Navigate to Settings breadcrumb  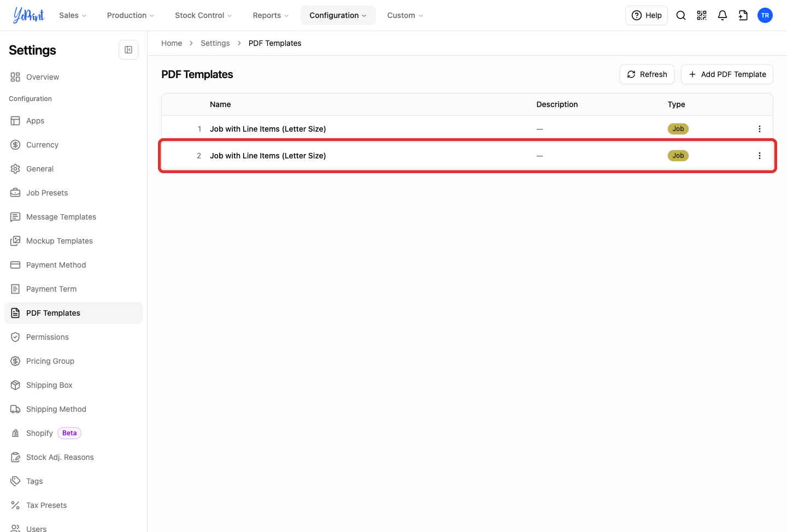(x=215, y=43)
